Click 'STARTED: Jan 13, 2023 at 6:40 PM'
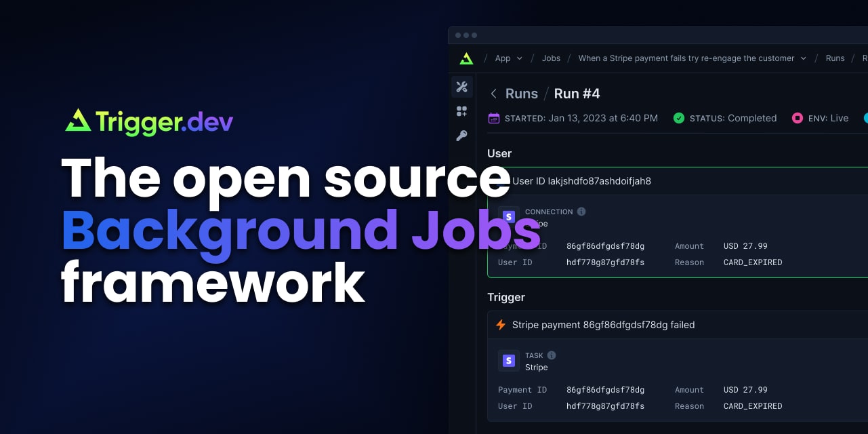This screenshot has width=868, height=434. pos(581,118)
